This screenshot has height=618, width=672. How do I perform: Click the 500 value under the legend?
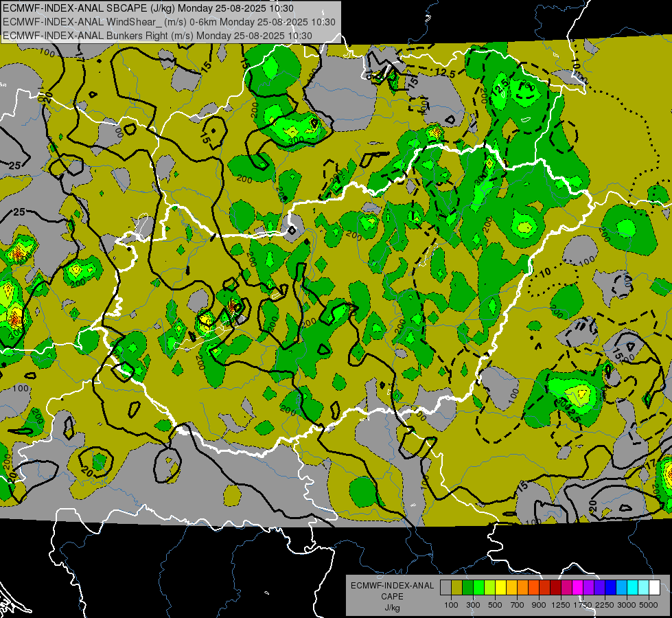coord(495,605)
